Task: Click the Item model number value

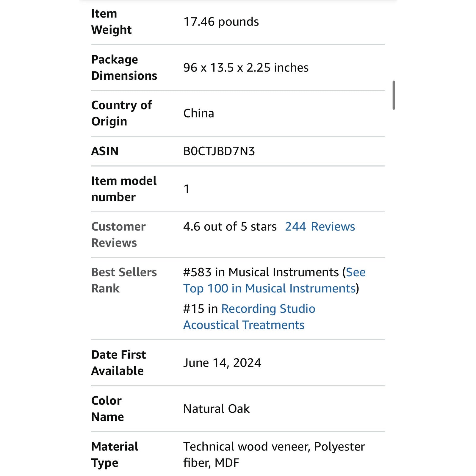Action: pyautogui.click(x=187, y=189)
